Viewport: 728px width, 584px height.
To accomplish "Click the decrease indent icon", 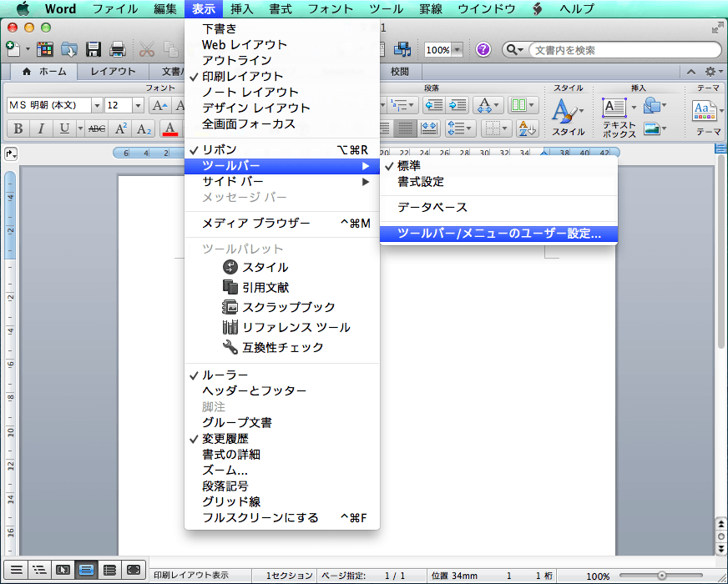I will 434,105.
